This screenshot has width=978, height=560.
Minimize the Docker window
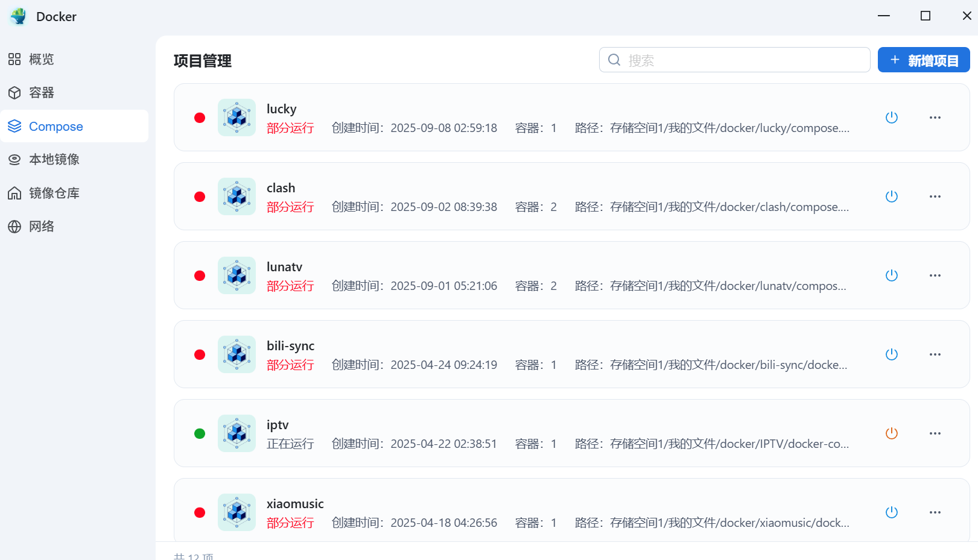pos(884,16)
